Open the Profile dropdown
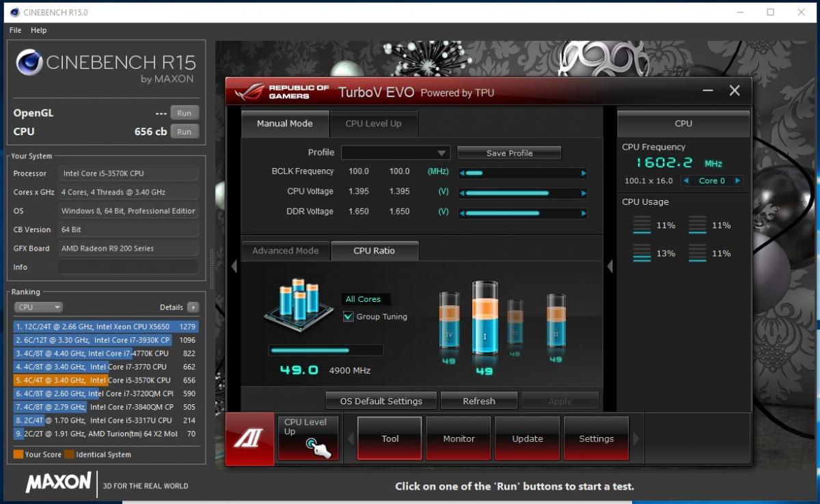820x504 pixels. pyautogui.click(x=396, y=153)
